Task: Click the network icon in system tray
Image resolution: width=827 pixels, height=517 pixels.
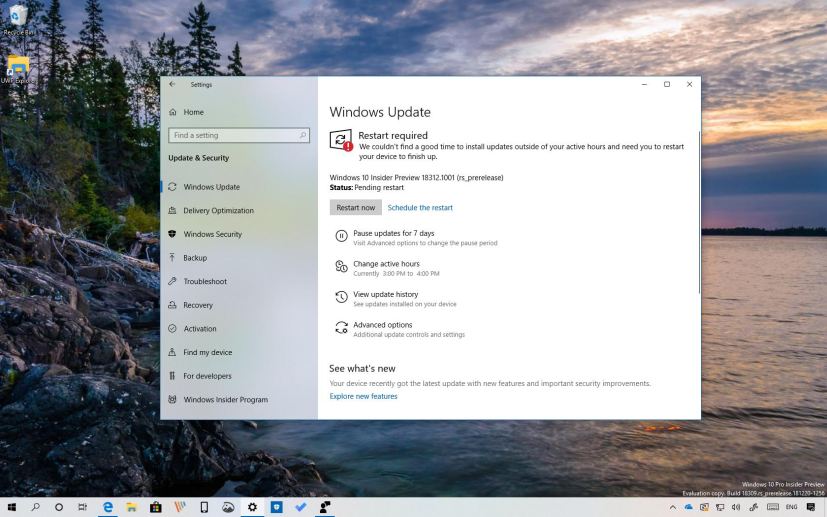Action: (x=720, y=508)
